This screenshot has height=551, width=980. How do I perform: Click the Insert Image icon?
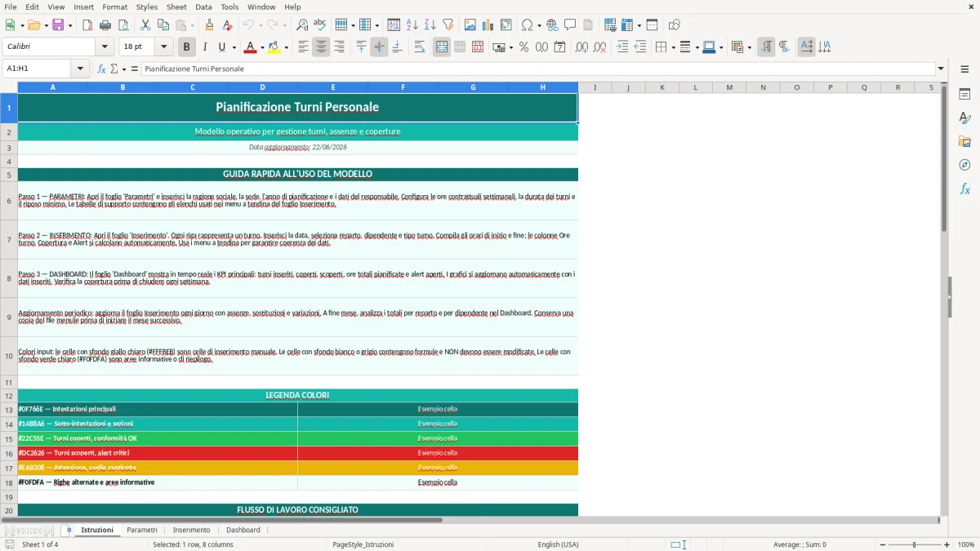coord(470,25)
